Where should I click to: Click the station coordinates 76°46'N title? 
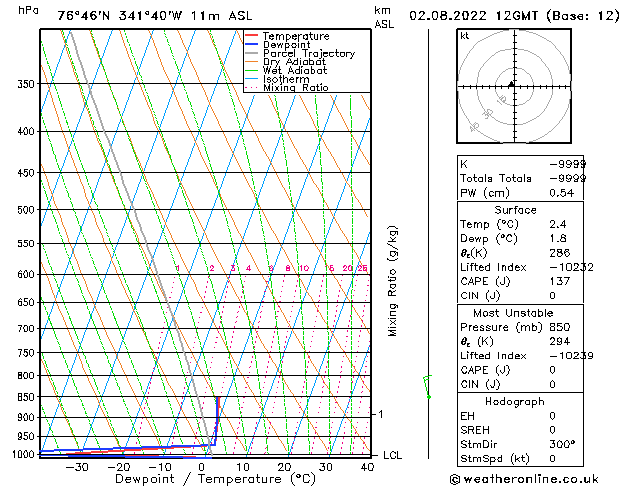[83, 16]
